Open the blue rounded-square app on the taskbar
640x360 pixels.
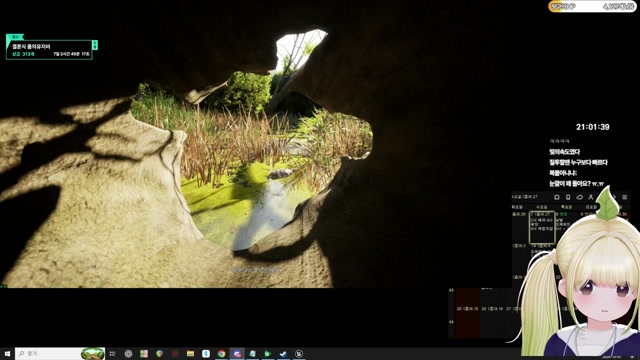tap(206, 353)
